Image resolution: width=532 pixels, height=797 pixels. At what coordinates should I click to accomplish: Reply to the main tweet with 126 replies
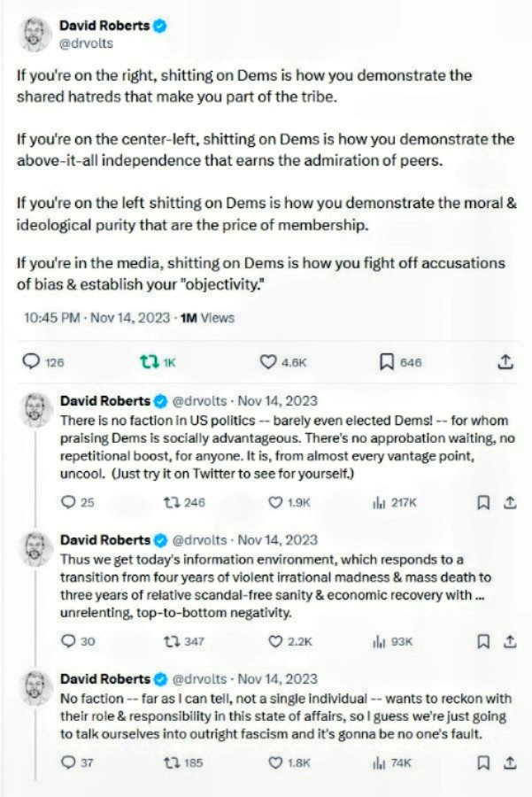[x=31, y=362]
